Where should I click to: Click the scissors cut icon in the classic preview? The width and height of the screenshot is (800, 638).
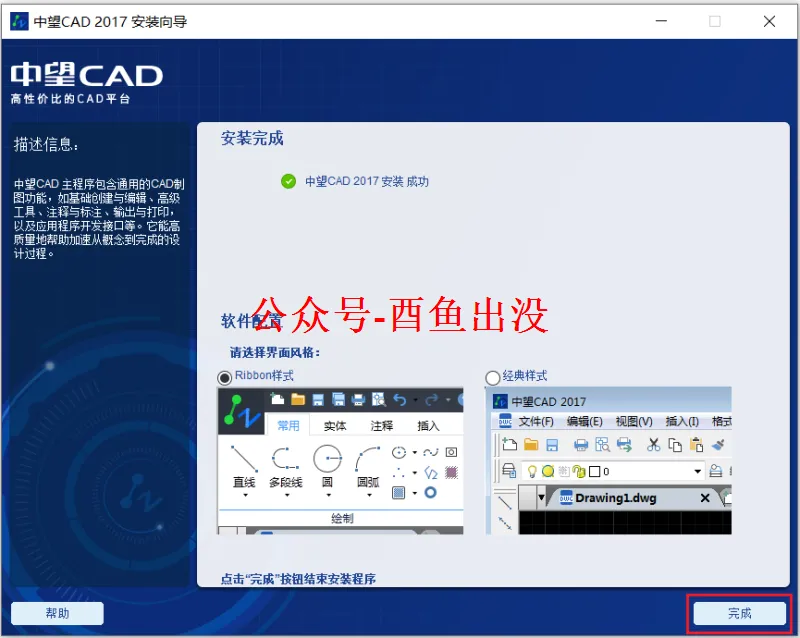(653, 445)
